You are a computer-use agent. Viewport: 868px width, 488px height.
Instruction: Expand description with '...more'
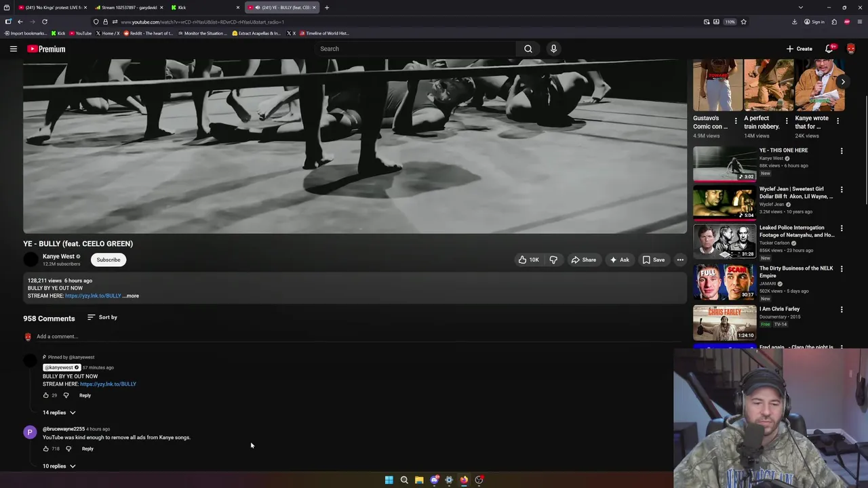click(x=131, y=296)
